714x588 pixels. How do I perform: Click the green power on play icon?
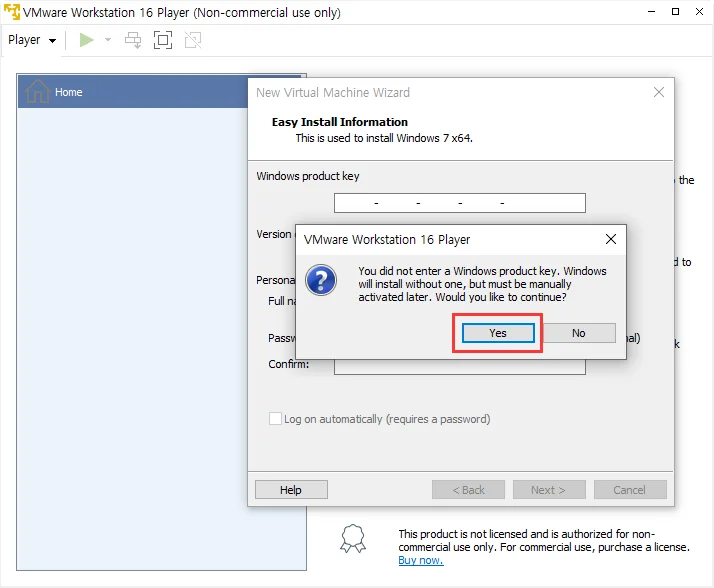86,40
